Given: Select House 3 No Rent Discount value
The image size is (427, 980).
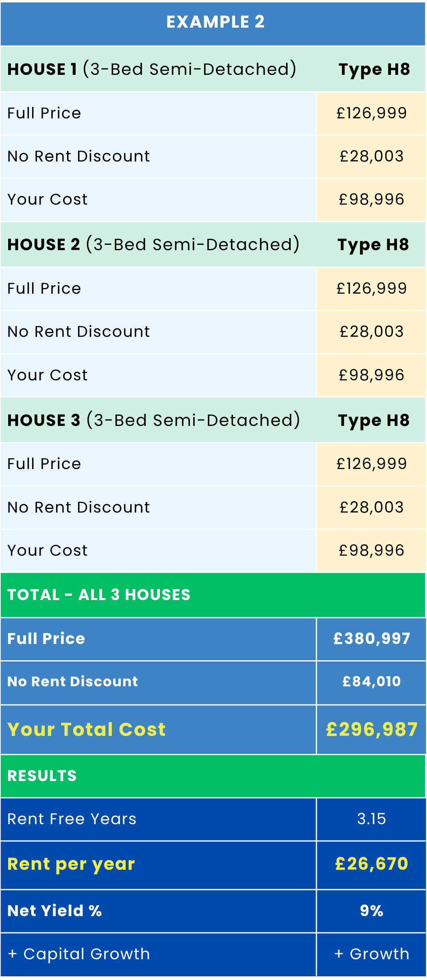Looking at the screenshot, I should [371, 507].
